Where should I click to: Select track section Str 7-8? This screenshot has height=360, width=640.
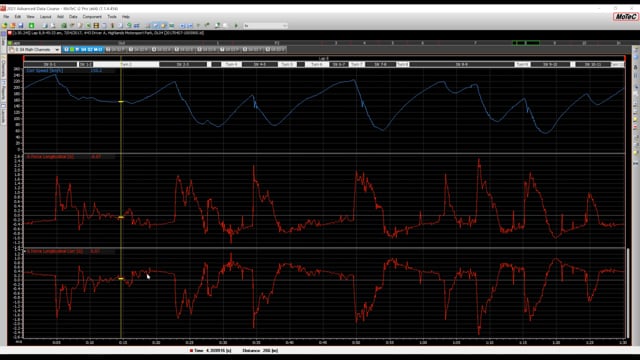380,64
